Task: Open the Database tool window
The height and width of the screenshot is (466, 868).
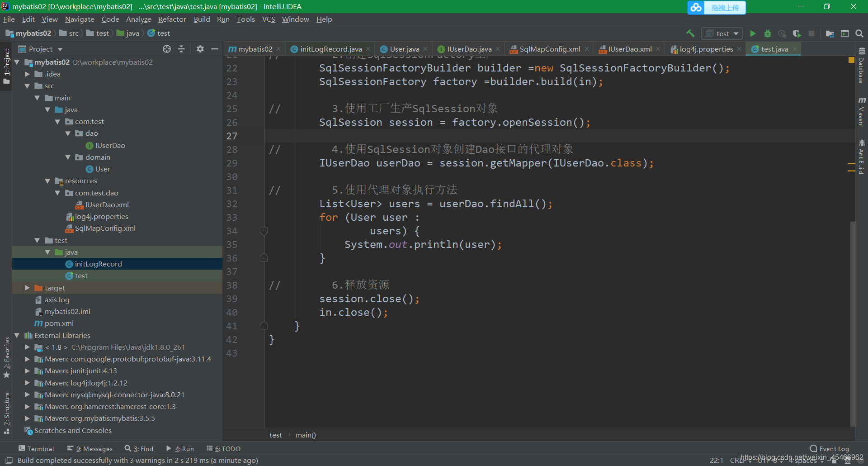Action: [862, 66]
